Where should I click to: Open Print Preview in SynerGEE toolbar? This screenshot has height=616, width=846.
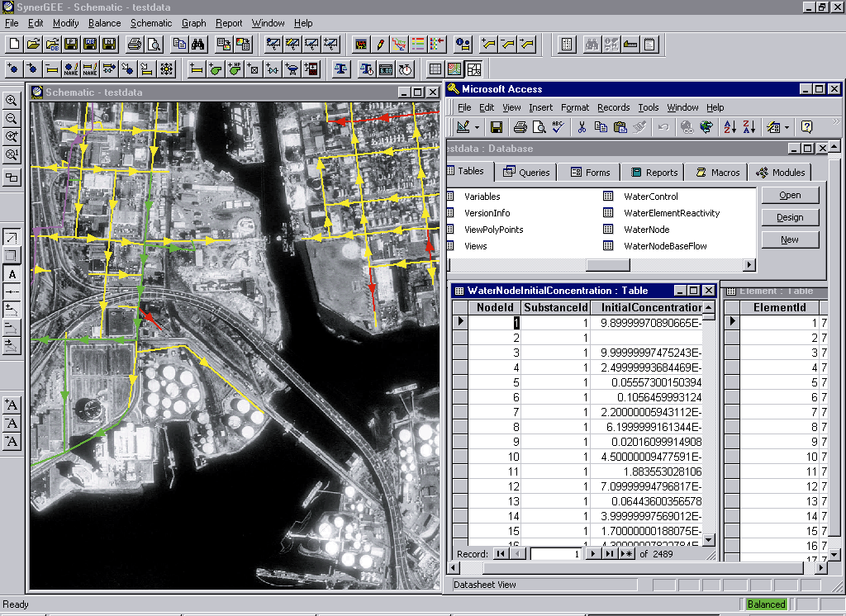point(154,45)
